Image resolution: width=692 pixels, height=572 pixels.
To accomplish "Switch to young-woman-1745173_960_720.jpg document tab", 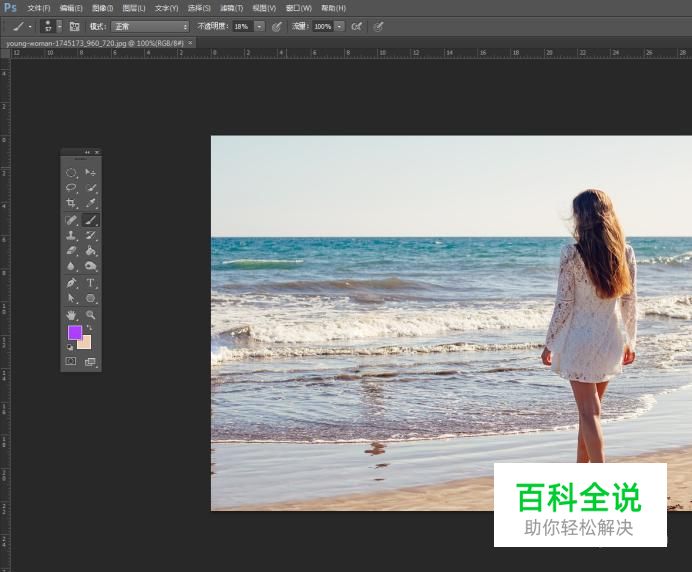I will click(x=94, y=43).
